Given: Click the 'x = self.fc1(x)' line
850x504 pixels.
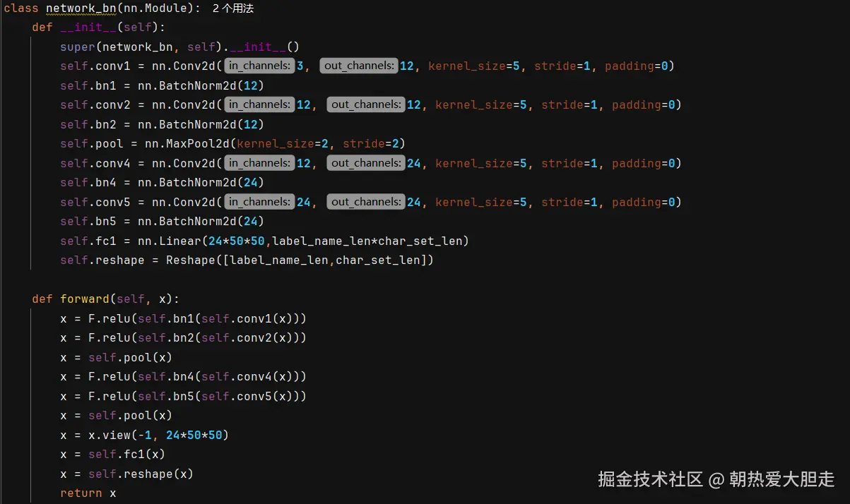Looking at the screenshot, I should coord(113,455).
